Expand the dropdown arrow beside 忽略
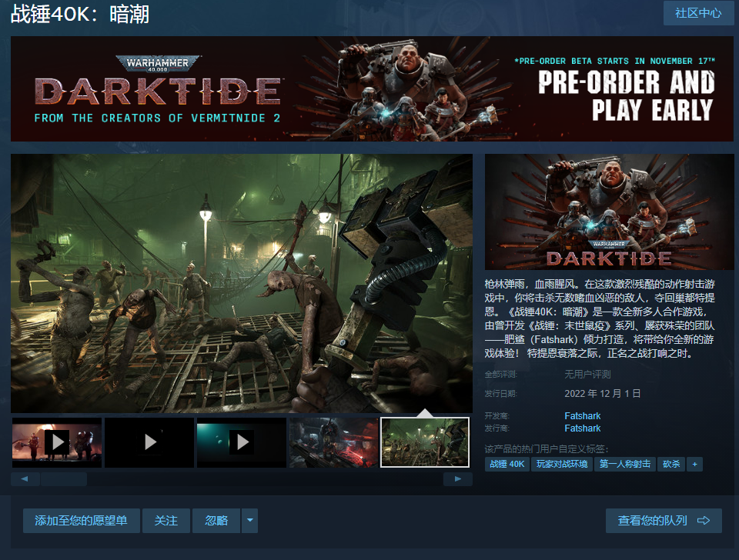This screenshot has height=560, width=739. pos(249,521)
